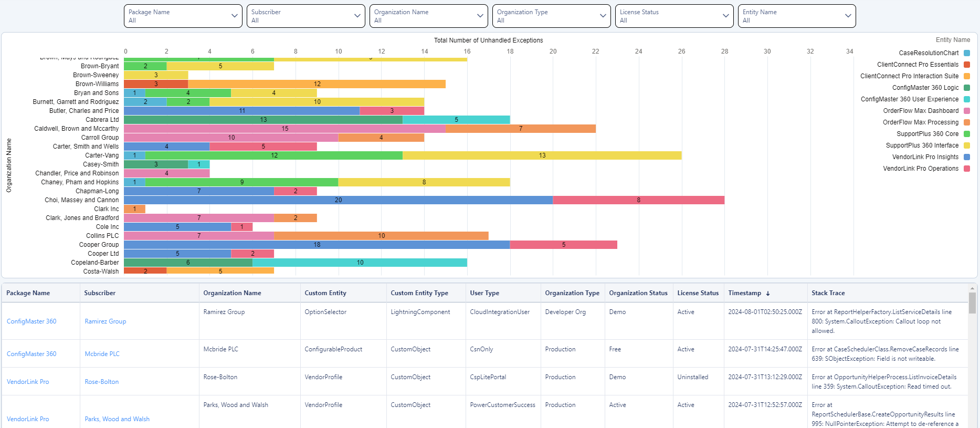
Task: Click the Collins PLC axis label
Action: pyautogui.click(x=102, y=236)
